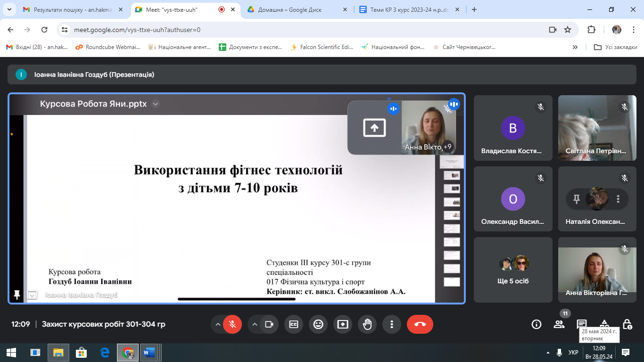Open the Falcon Scientific Edi… bookmark
This screenshot has height=362, width=644.
click(x=322, y=47)
